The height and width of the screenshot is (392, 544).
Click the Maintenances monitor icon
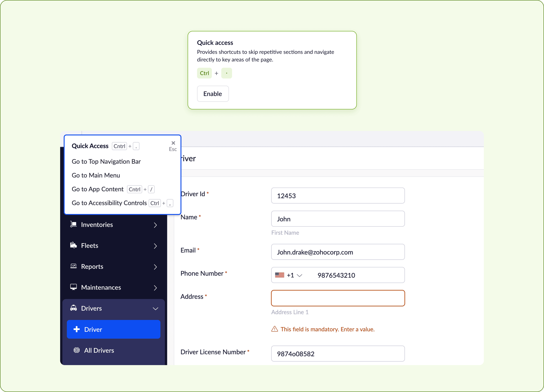click(x=73, y=287)
